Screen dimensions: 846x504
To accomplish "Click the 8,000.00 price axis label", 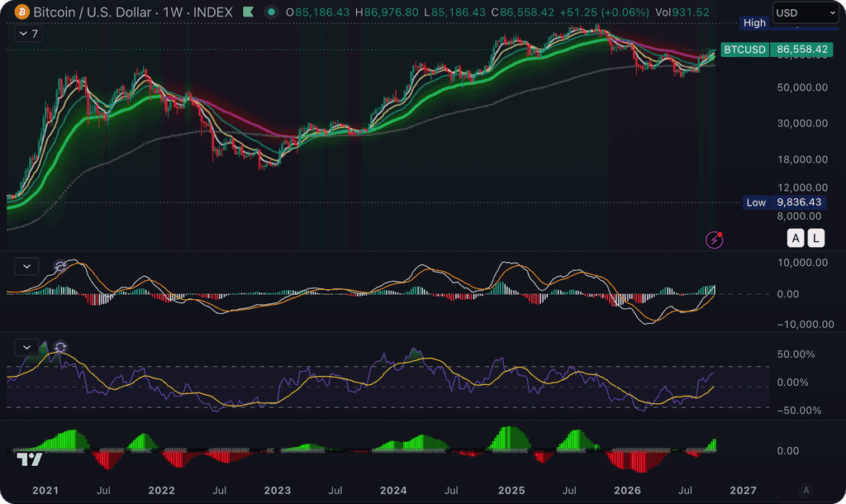I will (799, 216).
